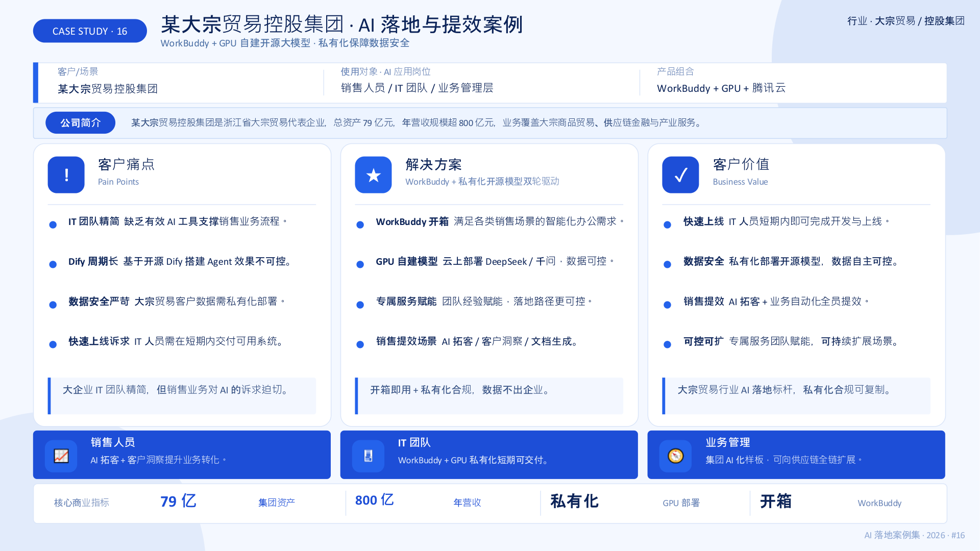980x551 pixels.
Task: Click the bullet 销售提效场景
Action: click(478, 341)
